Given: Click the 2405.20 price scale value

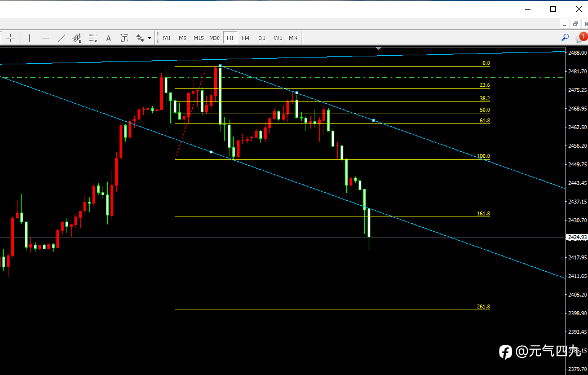Looking at the screenshot, I should pyautogui.click(x=577, y=295).
